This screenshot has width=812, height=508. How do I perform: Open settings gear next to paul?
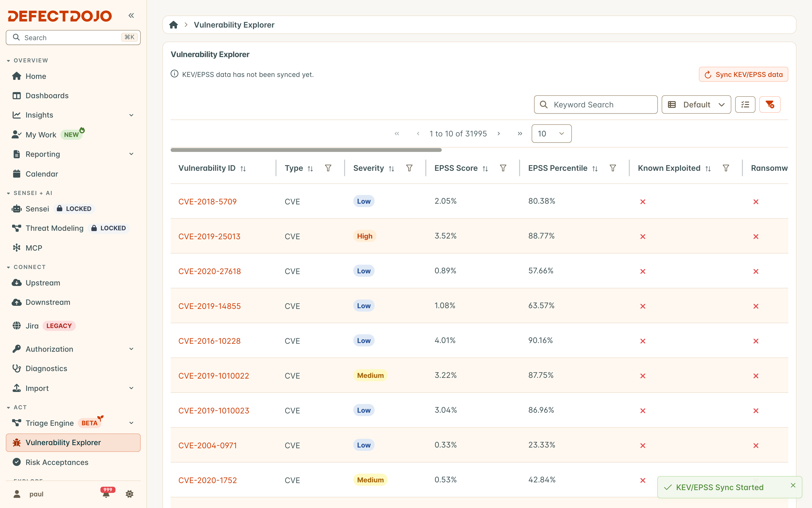(x=130, y=494)
